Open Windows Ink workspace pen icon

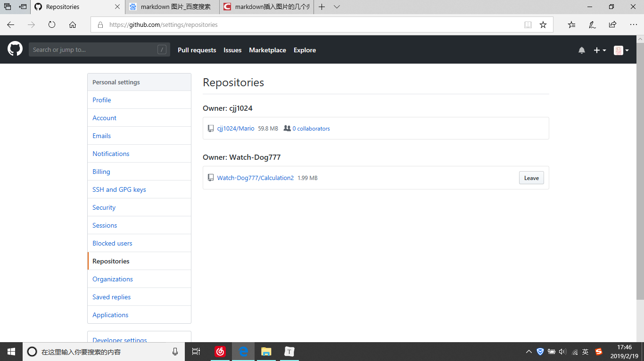[x=592, y=25]
